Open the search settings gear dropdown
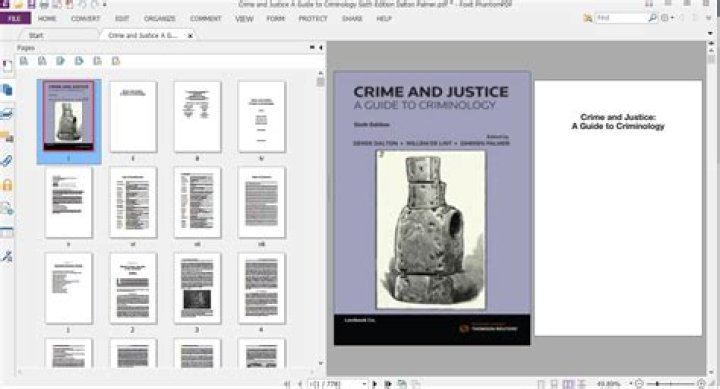 [x=667, y=18]
